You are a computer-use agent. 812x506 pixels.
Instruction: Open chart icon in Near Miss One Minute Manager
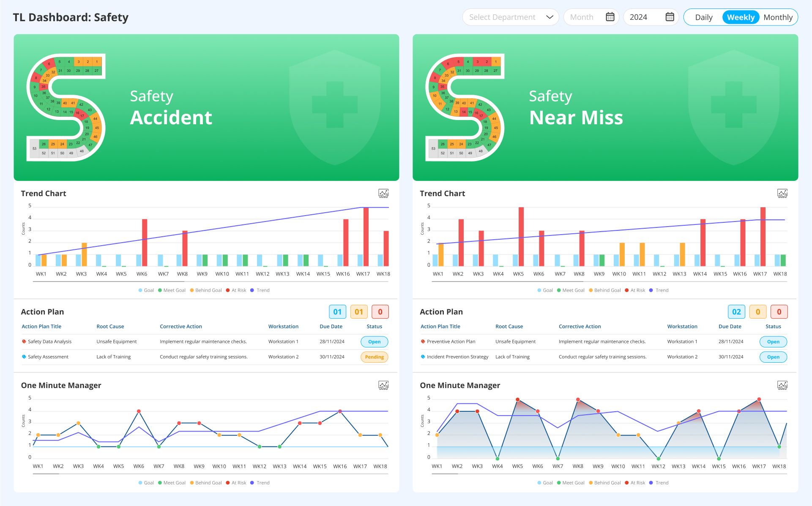click(x=782, y=385)
